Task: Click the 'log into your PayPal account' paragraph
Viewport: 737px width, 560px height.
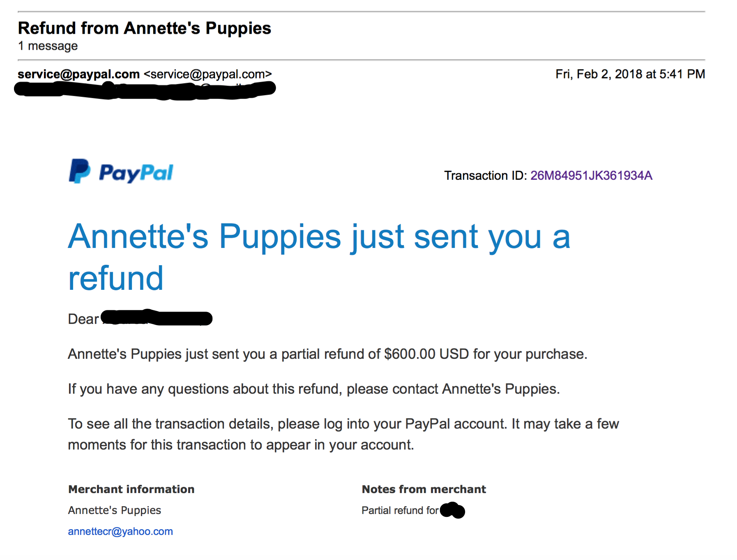Action: [343, 434]
